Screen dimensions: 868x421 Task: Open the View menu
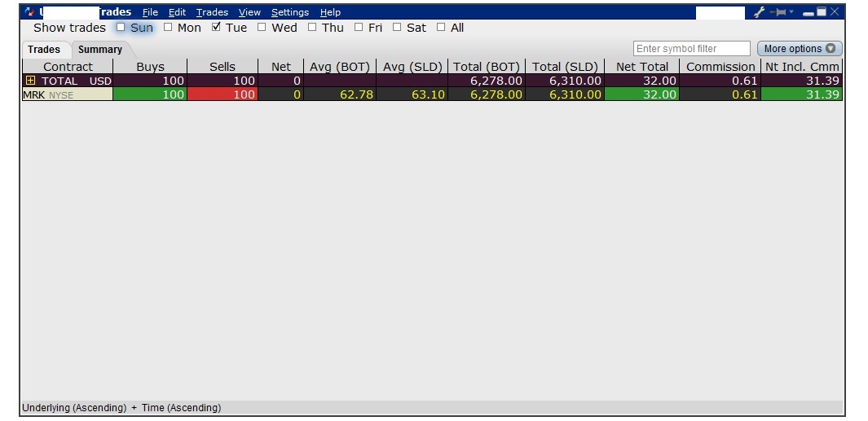249,12
